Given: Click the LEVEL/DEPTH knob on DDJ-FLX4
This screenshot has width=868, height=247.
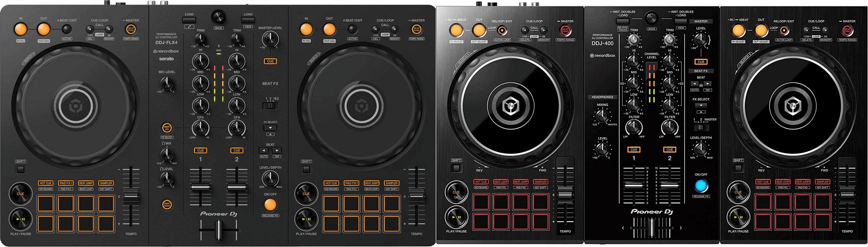Looking at the screenshot, I should (x=270, y=178).
